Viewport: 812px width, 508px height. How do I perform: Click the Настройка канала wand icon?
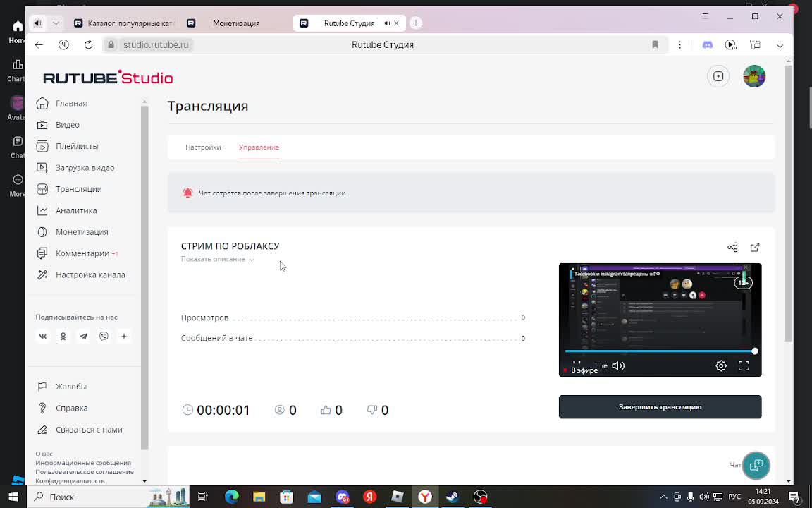click(42, 274)
